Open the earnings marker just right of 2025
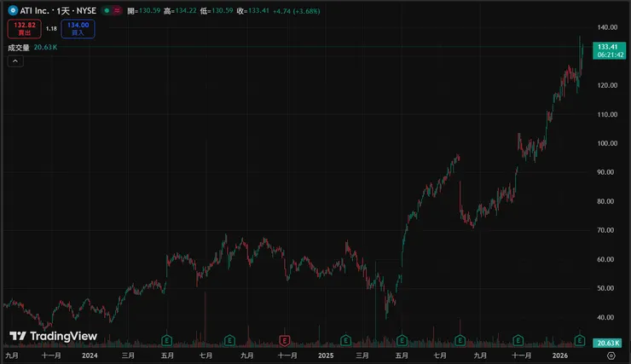This screenshot has height=364, width=631. [345, 341]
